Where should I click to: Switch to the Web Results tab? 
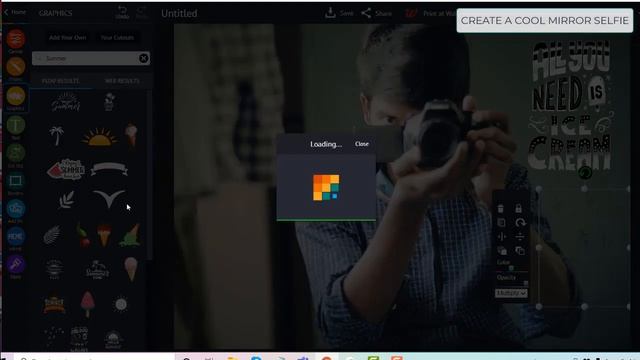[x=122, y=81]
